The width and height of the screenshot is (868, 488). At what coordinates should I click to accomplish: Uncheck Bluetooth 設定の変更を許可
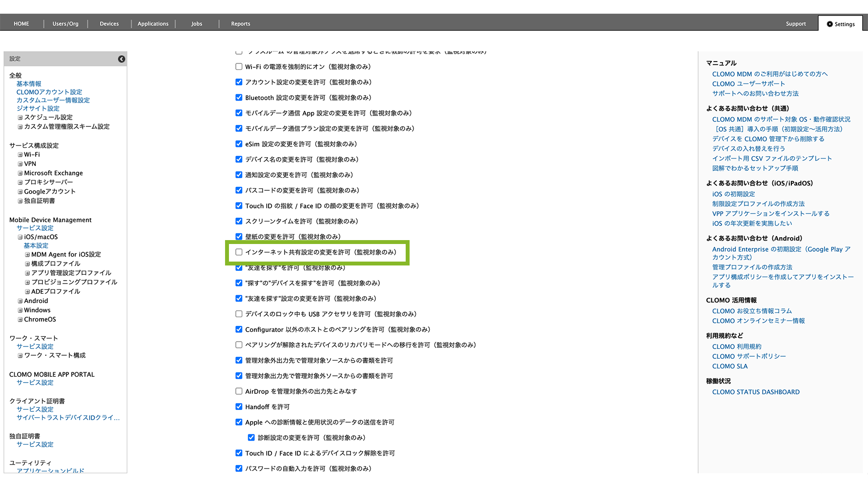click(x=239, y=98)
